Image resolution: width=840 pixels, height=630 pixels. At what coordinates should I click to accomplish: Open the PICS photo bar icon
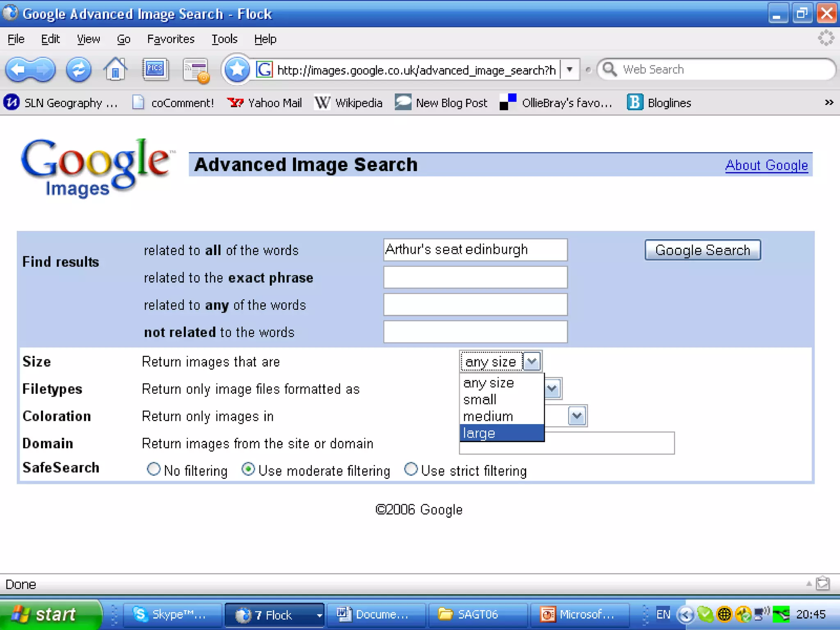tap(155, 69)
